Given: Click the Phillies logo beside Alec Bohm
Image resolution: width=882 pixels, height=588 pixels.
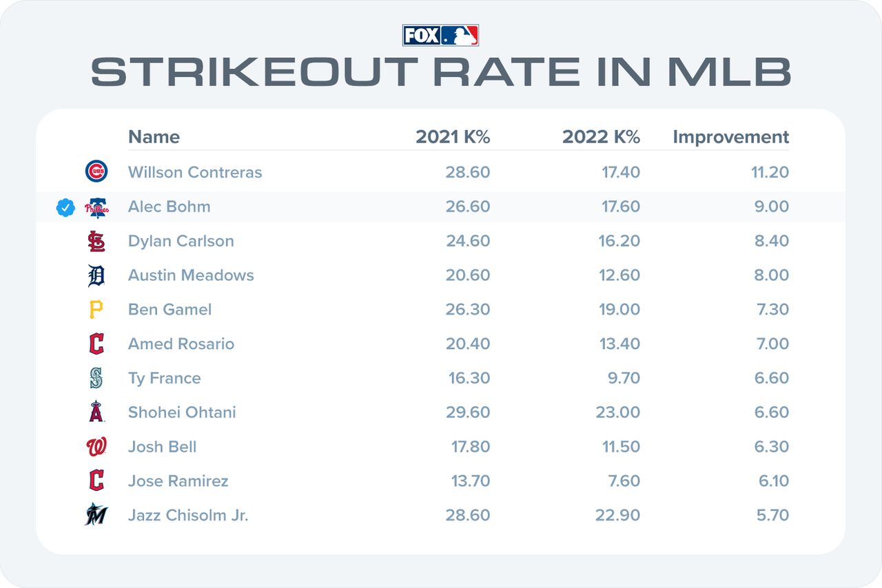Looking at the screenshot, I should coord(96,207).
